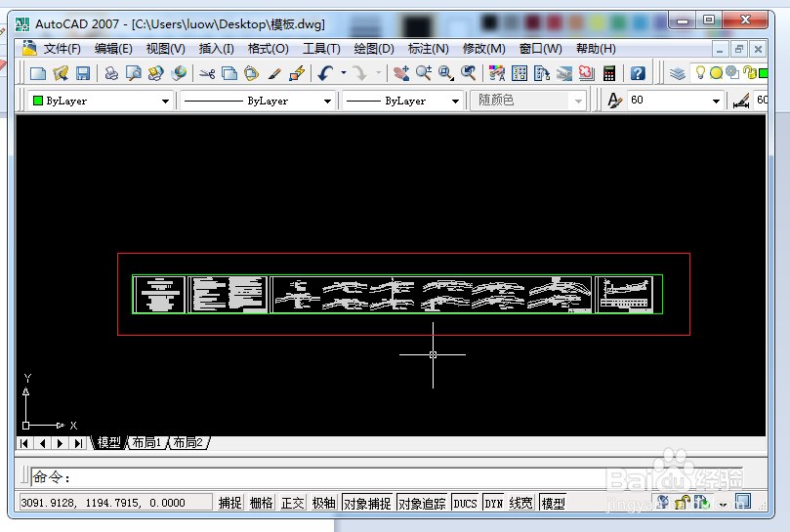The image size is (790, 532).
Task: Click the New drawing icon
Action: [x=37, y=73]
